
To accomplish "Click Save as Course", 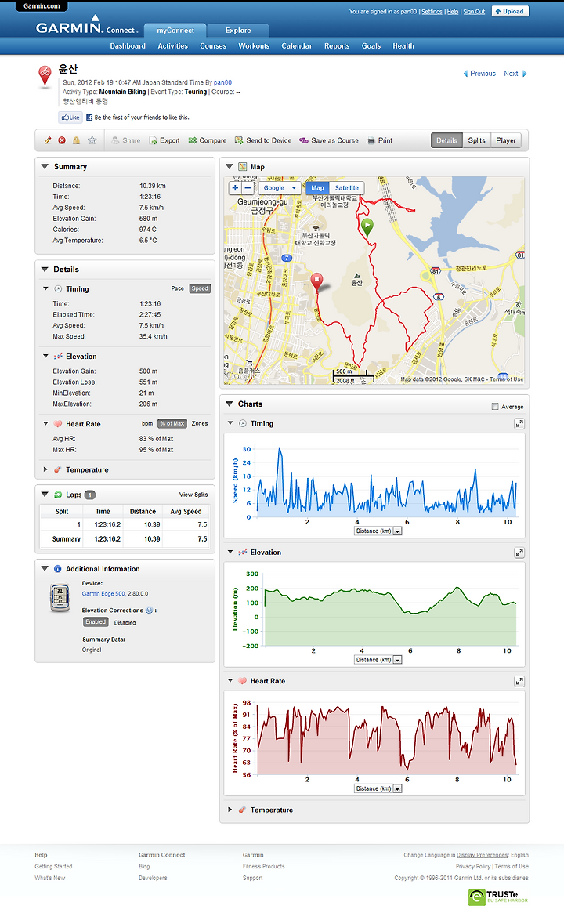I will coord(328,140).
